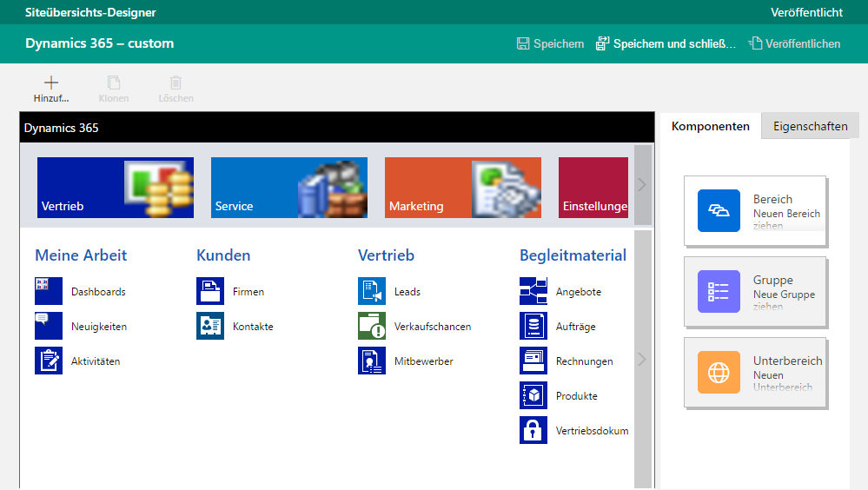Switch to the Komponenten tab
This screenshot has width=868, height=490.
click(x=710, y=126)
